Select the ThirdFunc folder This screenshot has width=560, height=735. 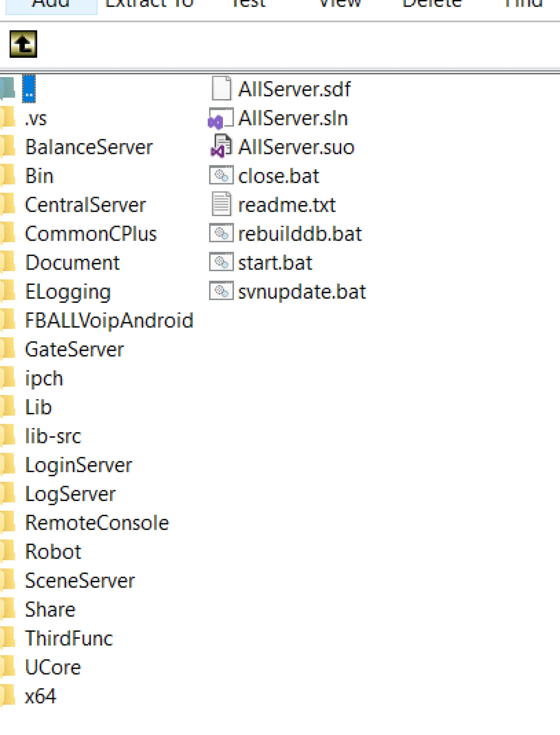click(x=69, y=638)
